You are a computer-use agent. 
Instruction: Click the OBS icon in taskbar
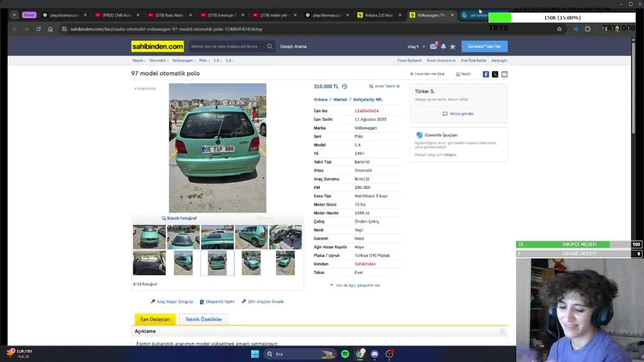(x=389, y=354)
